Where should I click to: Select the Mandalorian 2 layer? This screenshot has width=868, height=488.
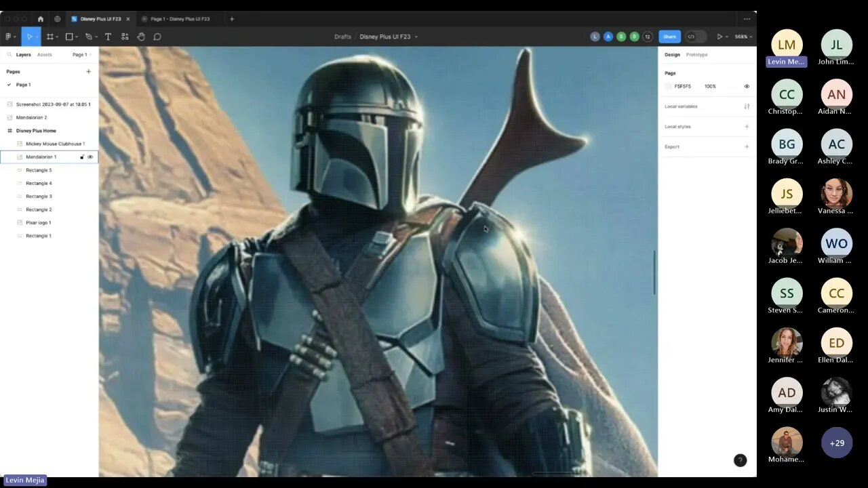click(49, 118)
